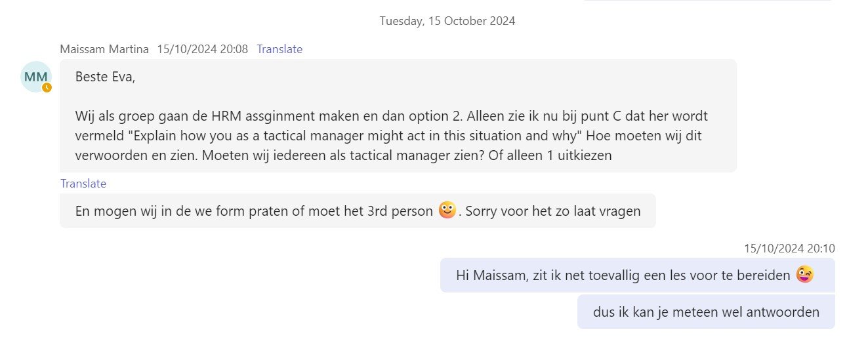Select the message starting "En mogen wij in de we form"
The image size is (868, 360).
tap(255, 211)
